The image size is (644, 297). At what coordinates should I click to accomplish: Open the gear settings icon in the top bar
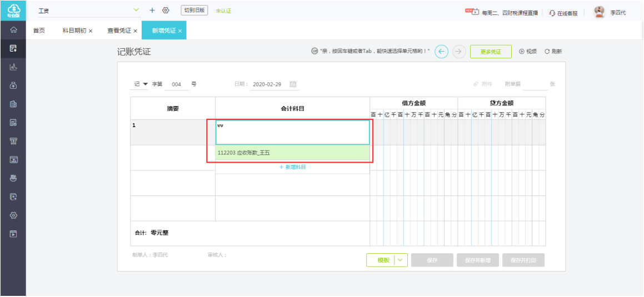[x=166, y=11]
